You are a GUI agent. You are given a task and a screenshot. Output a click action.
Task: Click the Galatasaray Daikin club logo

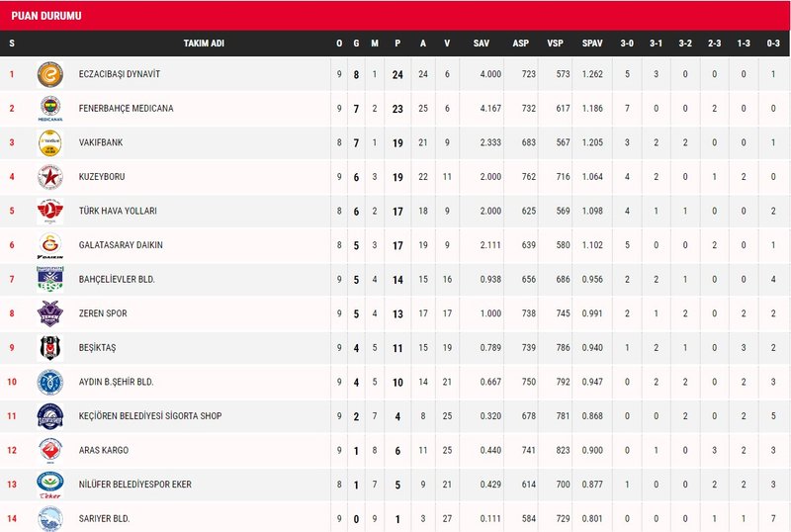coord(49,245)
